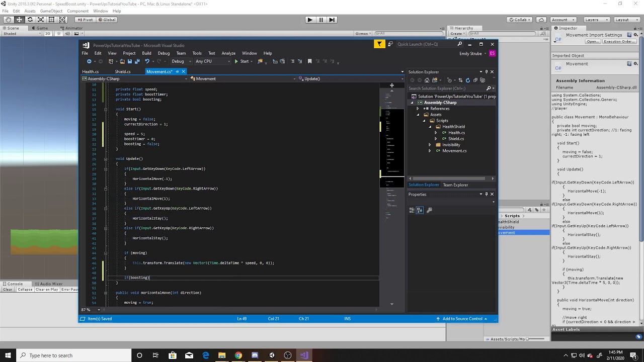Open Any CPU platform dropdown
Image resolution: width=644 pixels, height=362 pixels.
213,61
